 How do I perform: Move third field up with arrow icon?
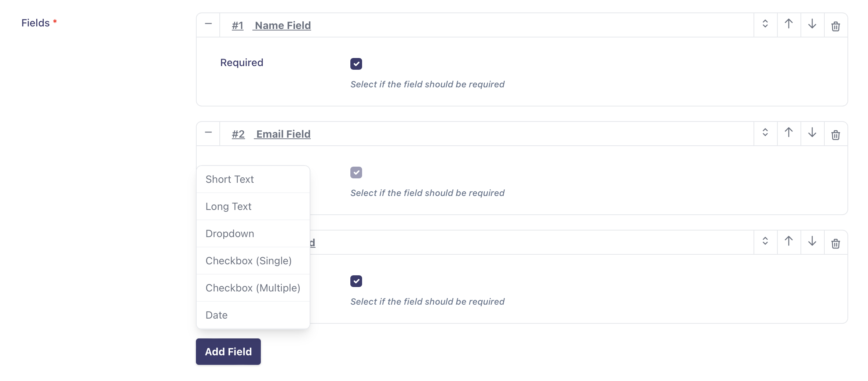click(789, 242)
